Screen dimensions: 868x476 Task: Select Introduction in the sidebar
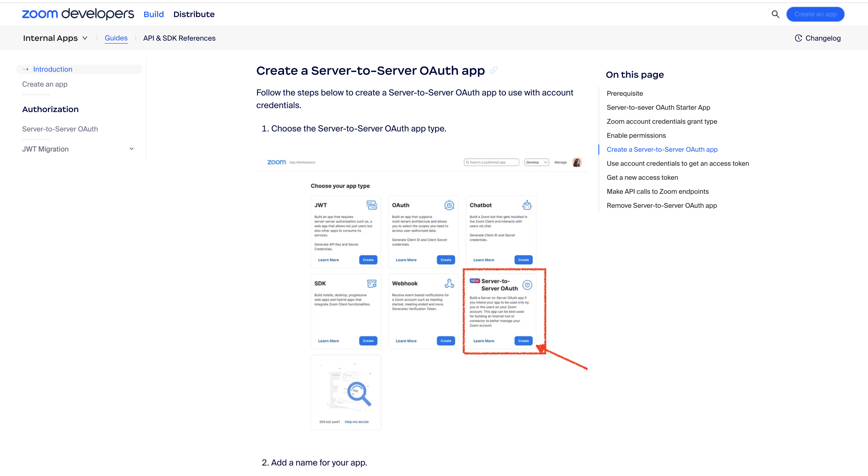point(80,69)
